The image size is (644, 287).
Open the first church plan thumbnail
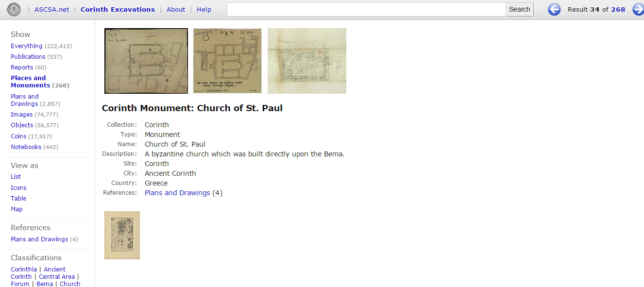point(146,61)
